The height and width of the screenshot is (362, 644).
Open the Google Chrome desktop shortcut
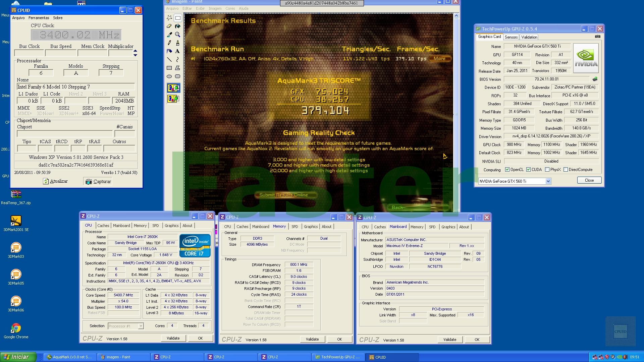[16, 331]
